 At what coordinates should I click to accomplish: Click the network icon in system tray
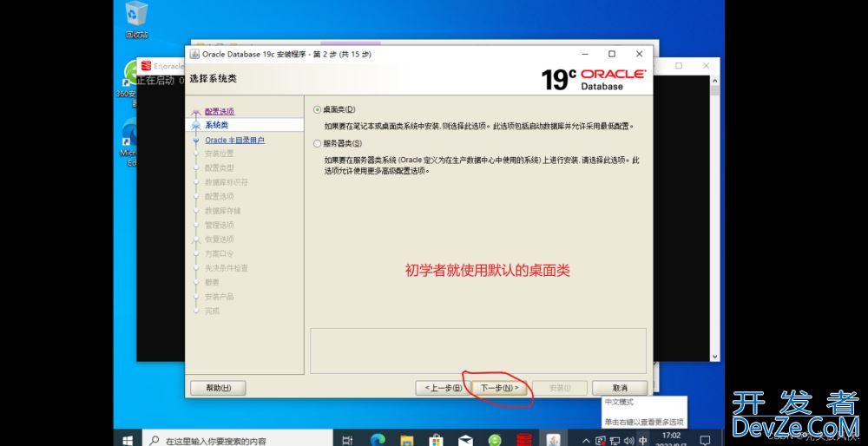coord(615,441)
